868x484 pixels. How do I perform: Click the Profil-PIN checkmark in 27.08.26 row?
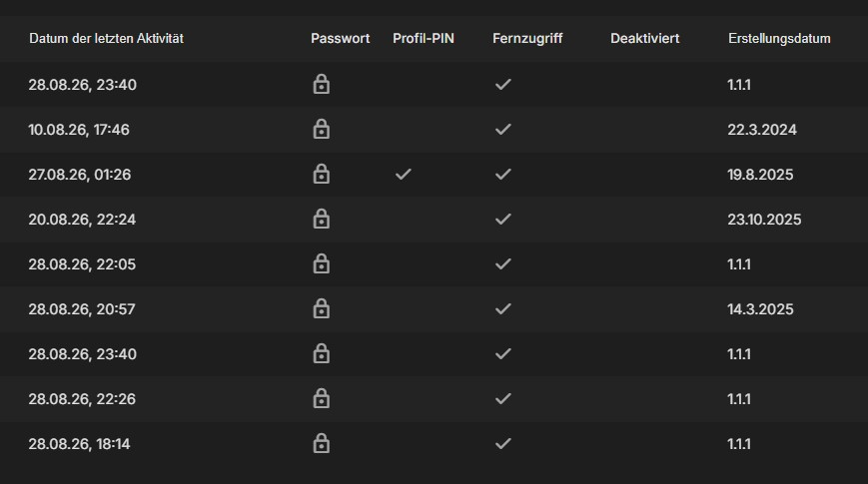[x=403, y=175]
